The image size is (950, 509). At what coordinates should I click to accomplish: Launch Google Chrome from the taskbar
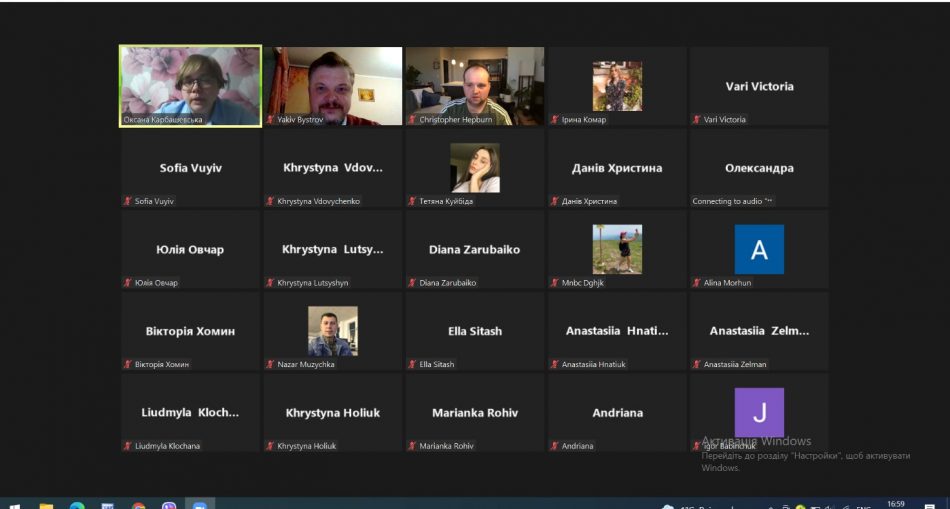pos(138,507)
